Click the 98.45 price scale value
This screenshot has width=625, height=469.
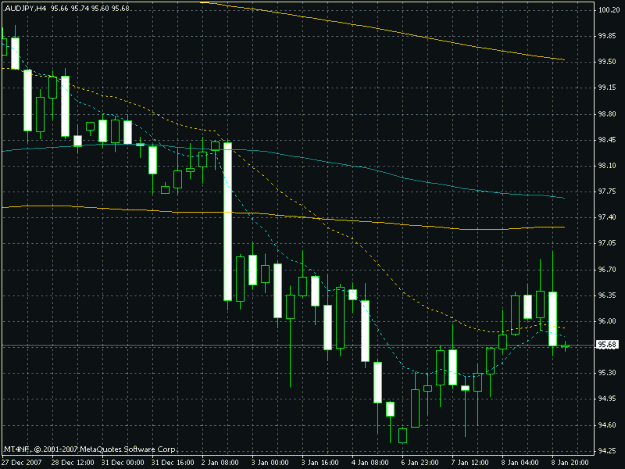click(606, 140)
